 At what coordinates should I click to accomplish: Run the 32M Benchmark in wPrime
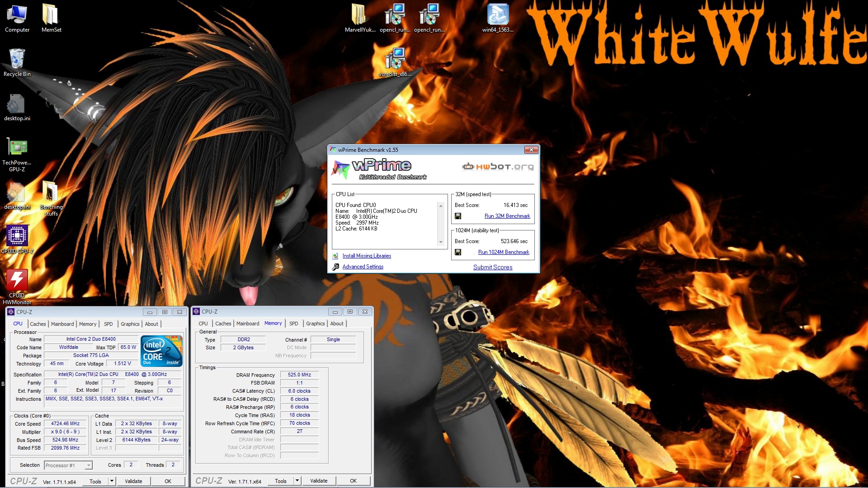coord(507,216)
